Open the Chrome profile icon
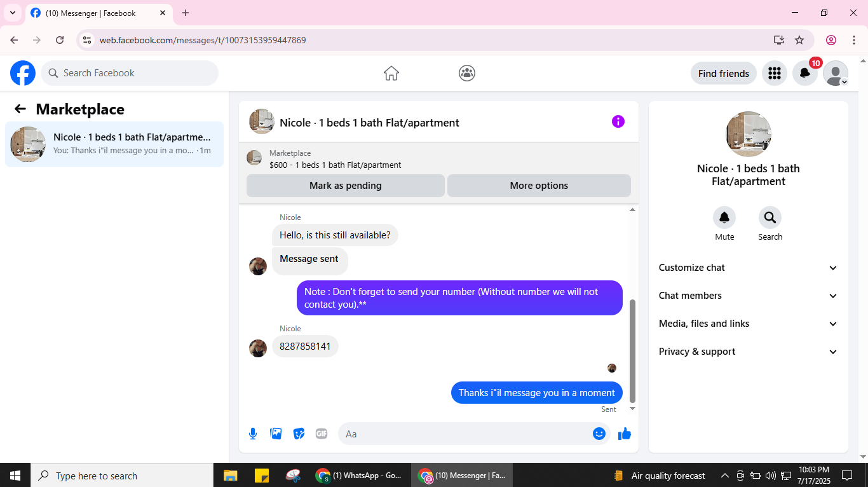Screen dimensions: 868x487 [831, 40]
